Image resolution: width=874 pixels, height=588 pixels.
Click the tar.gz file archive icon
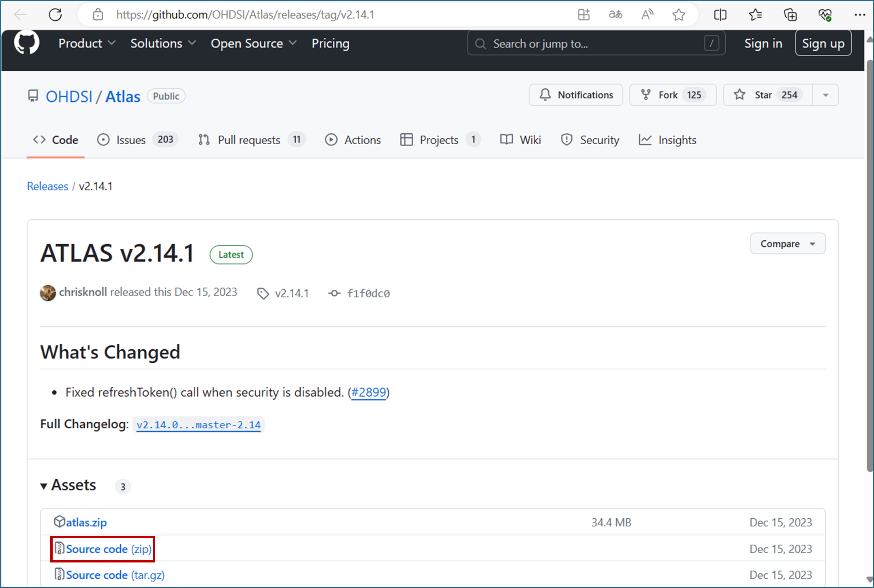click(x=60, y=574)
